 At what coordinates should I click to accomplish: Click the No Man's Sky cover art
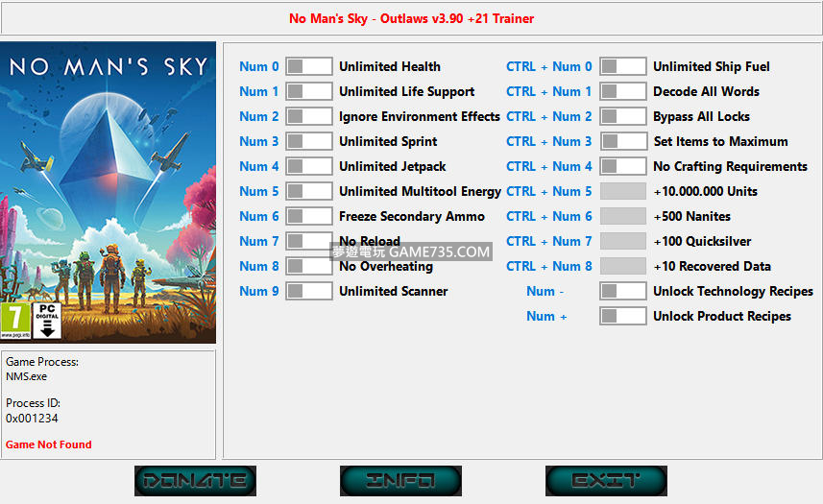click(x=109, y=192)
